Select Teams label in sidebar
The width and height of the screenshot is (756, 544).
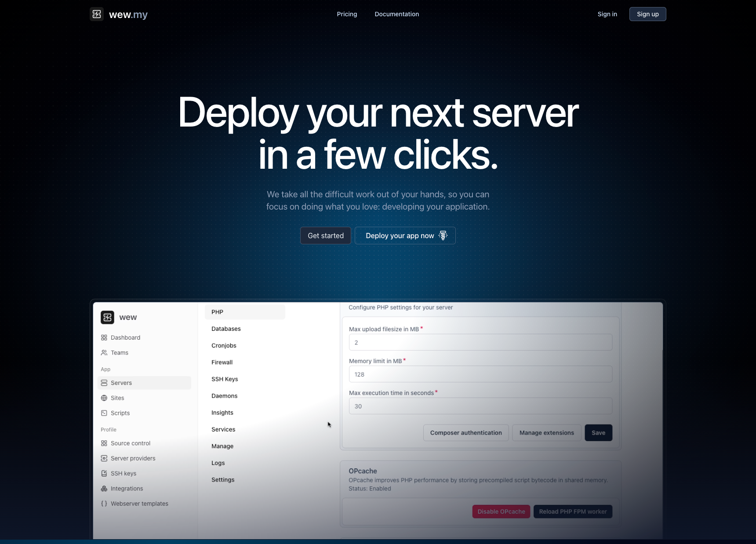pyautogui.click(x=120, y=353)
